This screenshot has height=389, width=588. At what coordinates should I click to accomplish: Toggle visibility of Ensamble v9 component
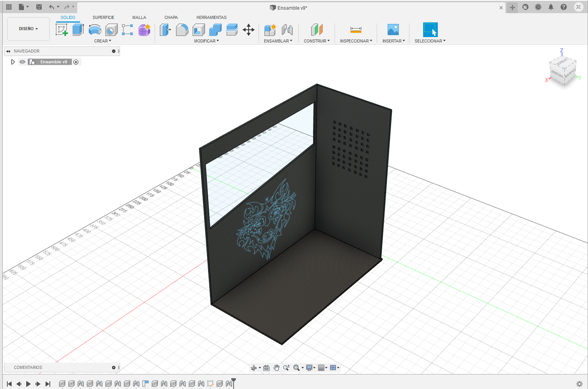click(22, 62)
